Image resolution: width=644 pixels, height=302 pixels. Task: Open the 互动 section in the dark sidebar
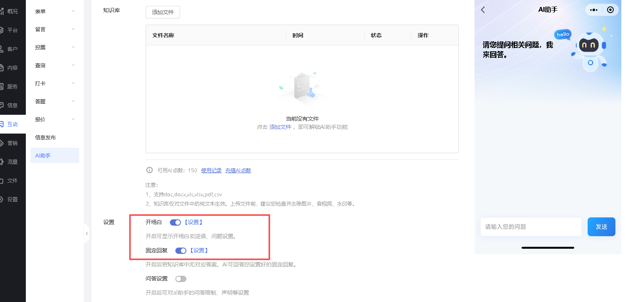pos(12,124)
